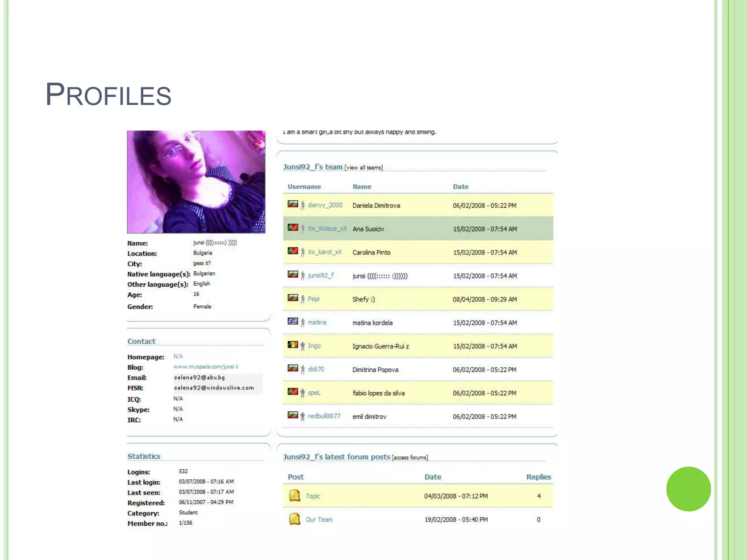Click the folder icon next to Topic post
Image resolution: width=747 pixels, height=560 pixels.
[294, 496]
